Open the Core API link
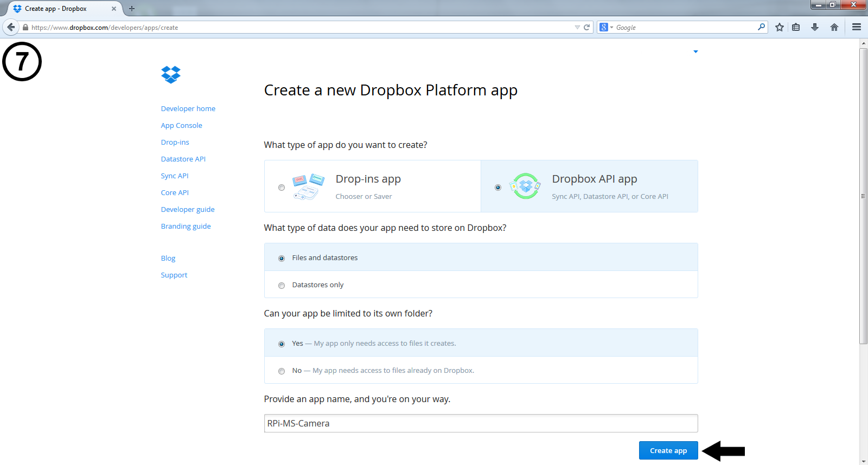Image resolution: width=868 pixels, height=465 pixels. [x=175, y=192]
